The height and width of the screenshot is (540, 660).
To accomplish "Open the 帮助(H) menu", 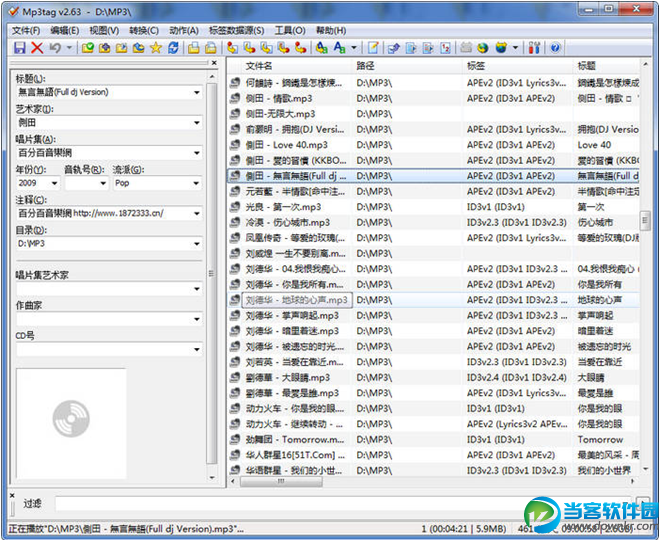I will coord(331,31).
